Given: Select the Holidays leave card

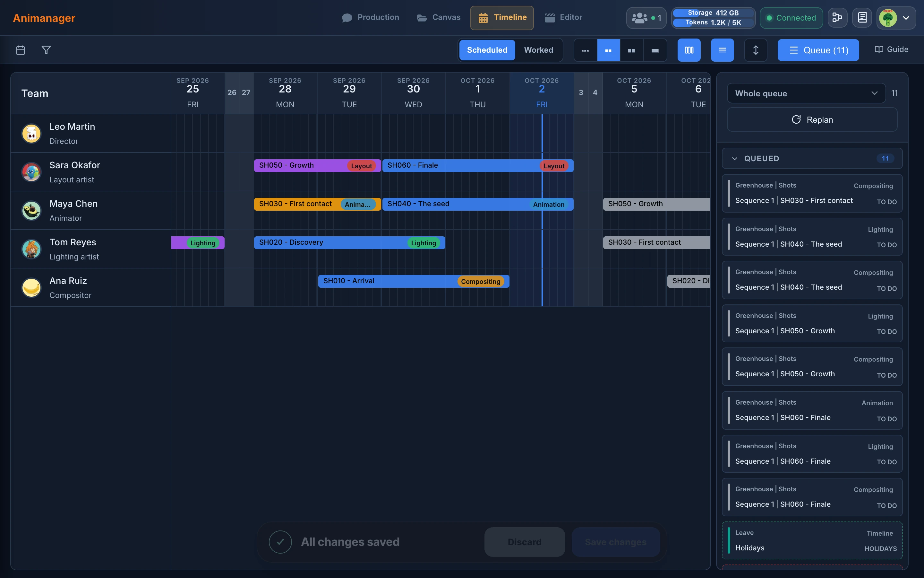Looking at the screenshot, I should pos(812,540).
